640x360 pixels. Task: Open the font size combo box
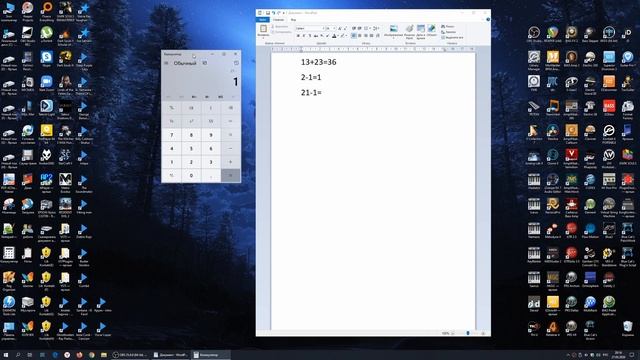click(x=331, y=28)
